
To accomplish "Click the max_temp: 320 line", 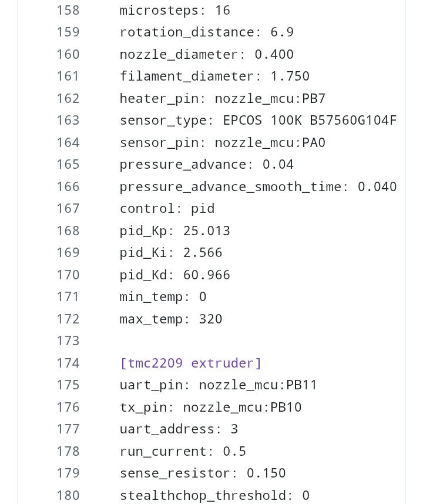I will (171, 319).
